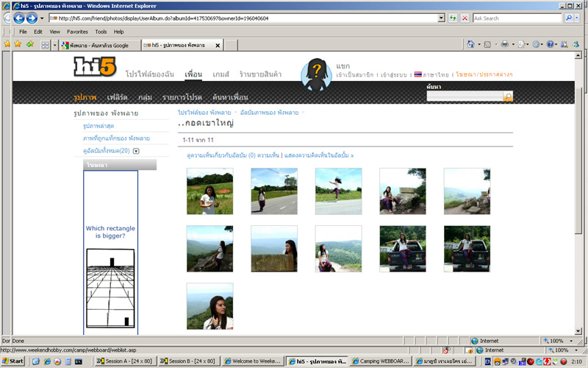Click the hi5 search magnifier button

pyautogui.click(x=508, y=96)
